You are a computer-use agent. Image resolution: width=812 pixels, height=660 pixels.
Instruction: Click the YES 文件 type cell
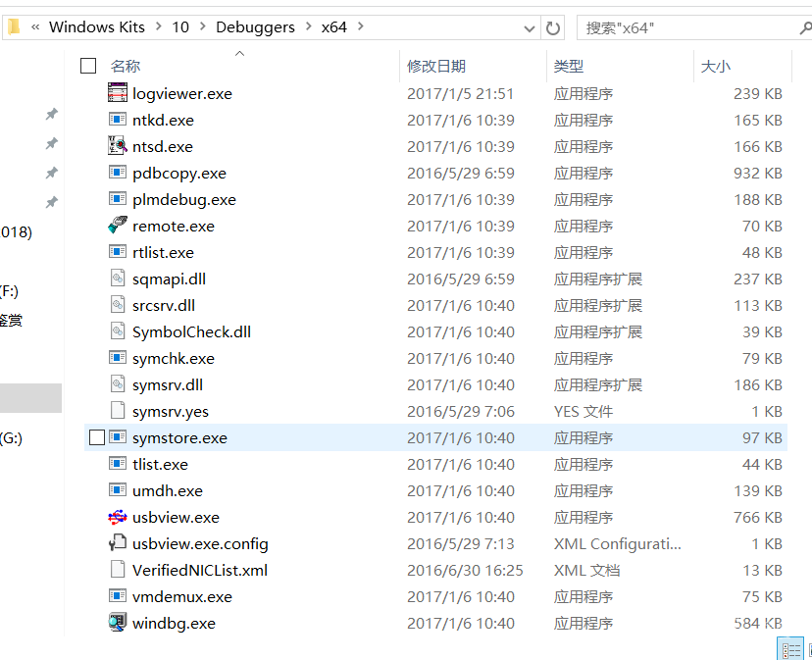pyautogui.click(x=584, y=411)
